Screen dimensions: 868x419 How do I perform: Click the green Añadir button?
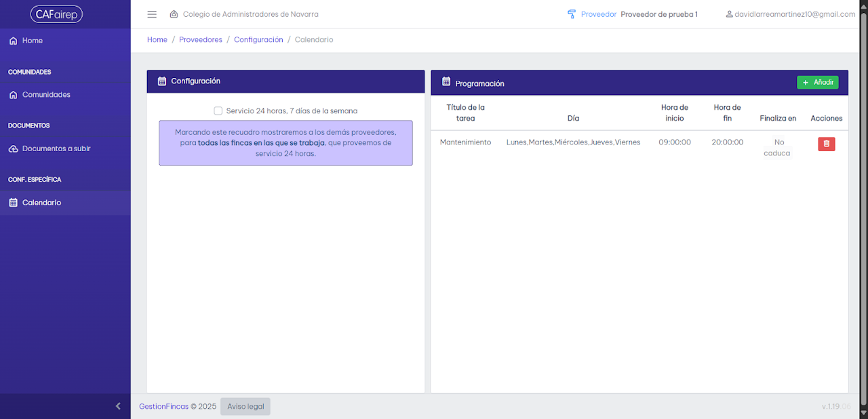818,82
